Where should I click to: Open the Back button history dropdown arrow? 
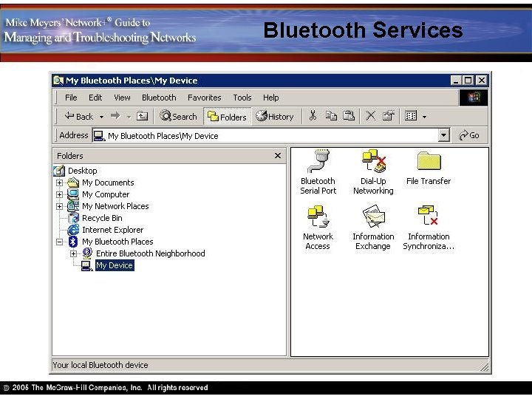pos(101,117)
